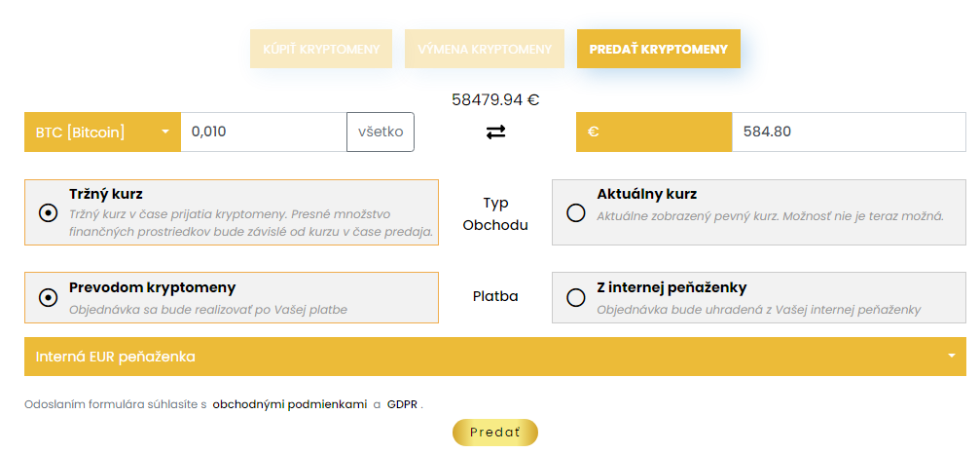
Task: Click the Typ Obchodu label
Action: click(495, 213)
